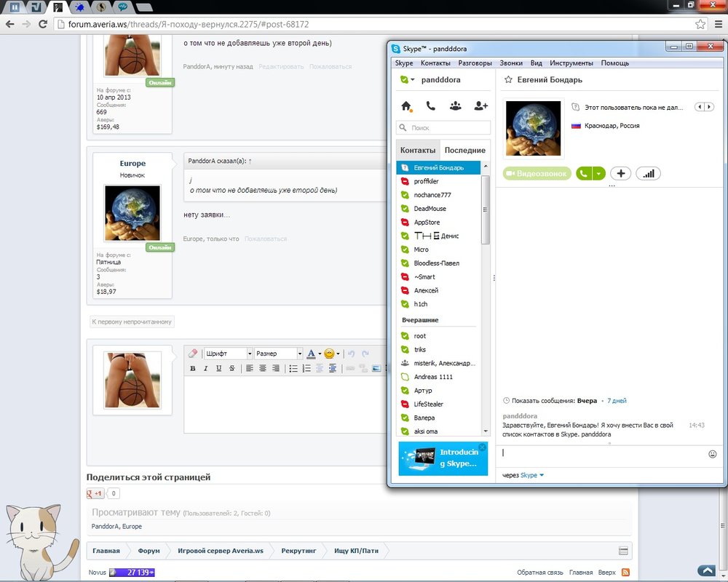
Task: Open the Инструменты menu in Skype
Action: [571, 63]
